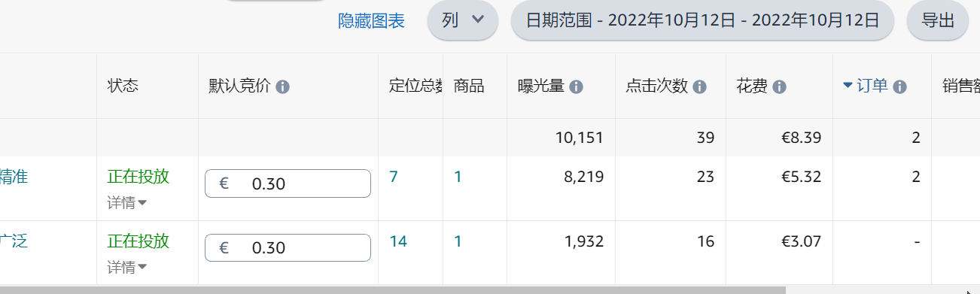Click the 定位总数 column header

pyautogui.click(x=415, y=86)
